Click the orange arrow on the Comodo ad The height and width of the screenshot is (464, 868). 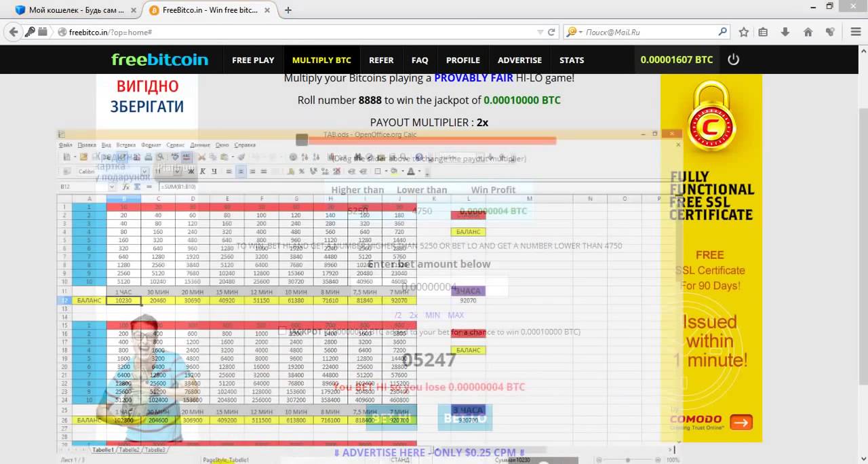pyautogui.click(x=741, y=423)
